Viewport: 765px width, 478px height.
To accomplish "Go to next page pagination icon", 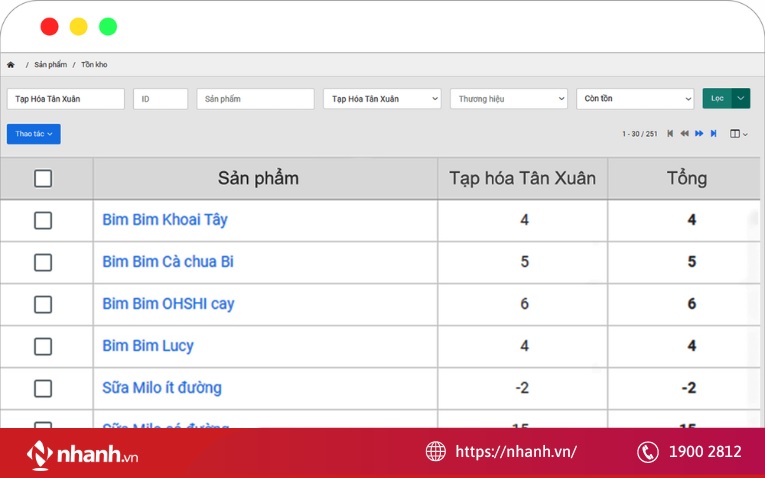I will tap(699, 134).
